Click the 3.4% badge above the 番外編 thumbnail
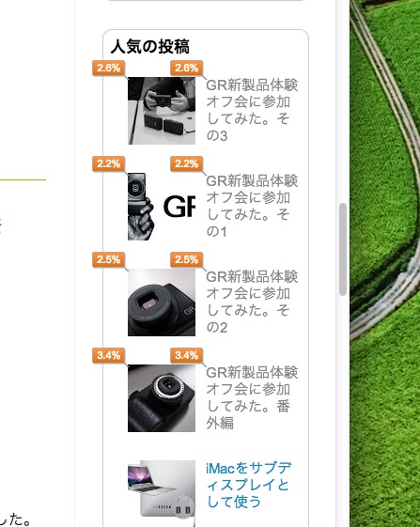The height and width of the screenshot is (527, 420). pyautogui.click(x=108, y=356)
